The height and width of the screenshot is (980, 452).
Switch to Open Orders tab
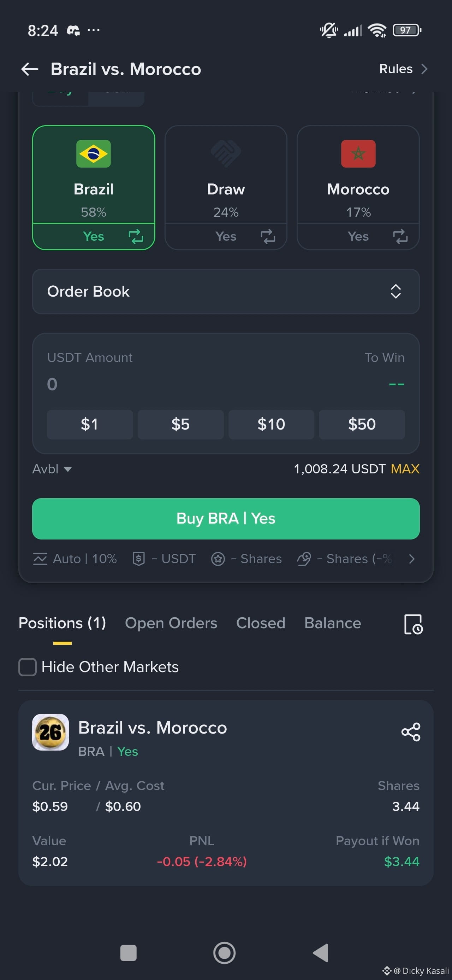coord(171,623)
